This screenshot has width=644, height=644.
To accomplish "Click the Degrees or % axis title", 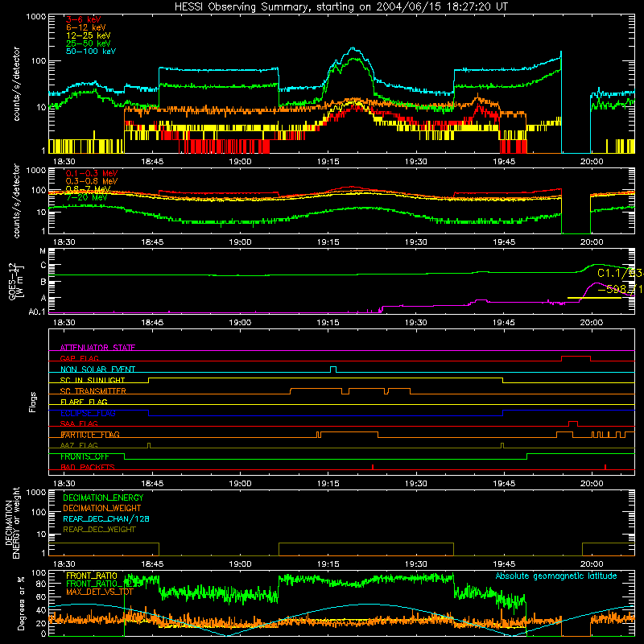I will click(21, 603).
